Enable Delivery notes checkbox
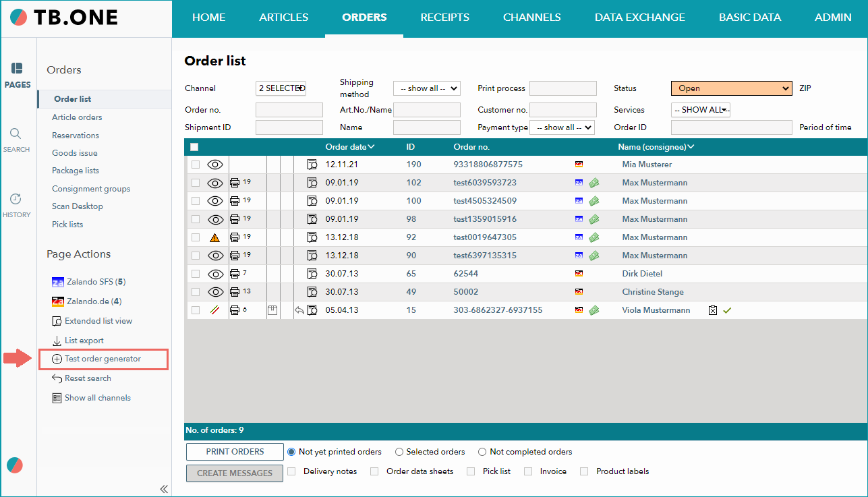This screenshot has height=497, width=868. 292,471
